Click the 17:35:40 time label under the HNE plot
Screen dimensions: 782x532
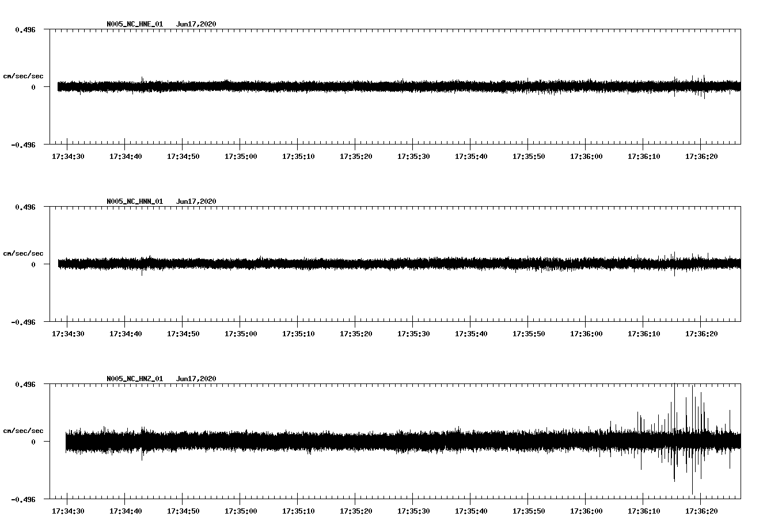click(471, 156)
